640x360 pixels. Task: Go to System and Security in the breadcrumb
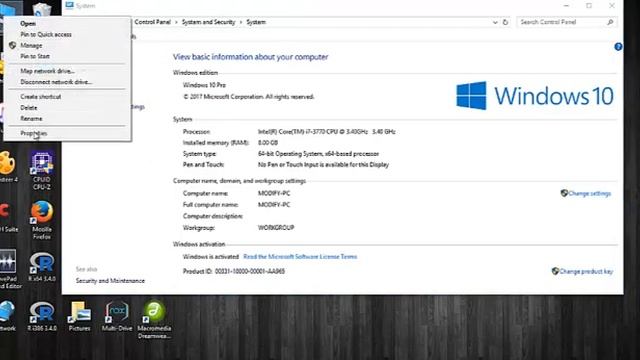[208, 22]
